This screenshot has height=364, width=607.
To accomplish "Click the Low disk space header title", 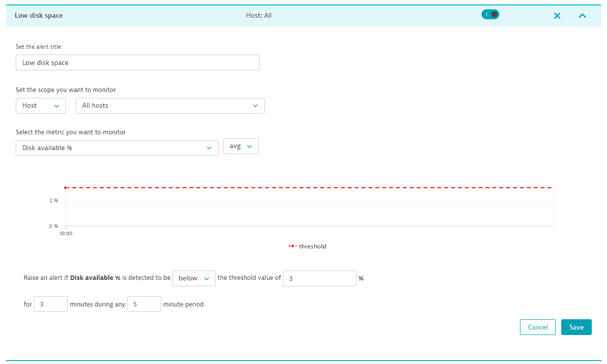I will (x=38, y=16).
